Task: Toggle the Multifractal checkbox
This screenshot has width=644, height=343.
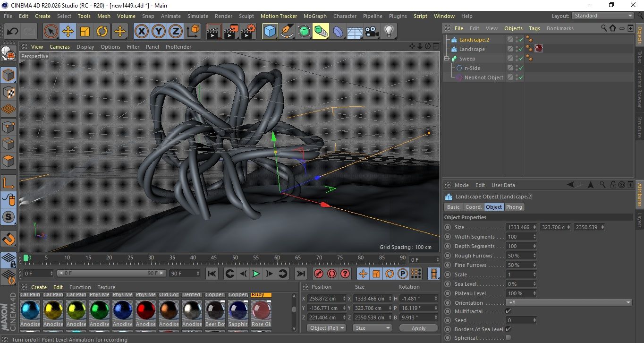Action: click(508, 311)
